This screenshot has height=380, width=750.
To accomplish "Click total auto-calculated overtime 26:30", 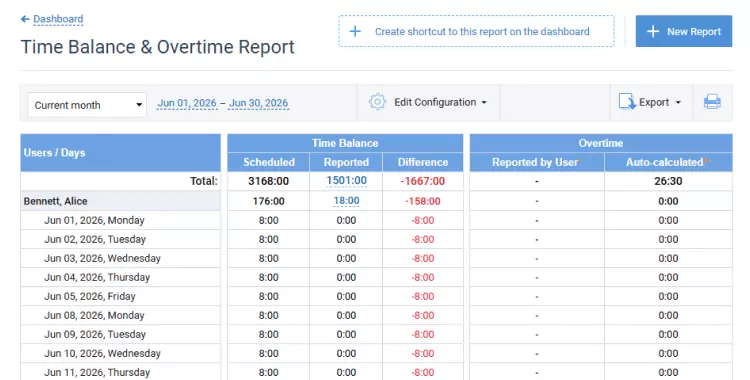I will pyautogui.click(x=668, y=181).
